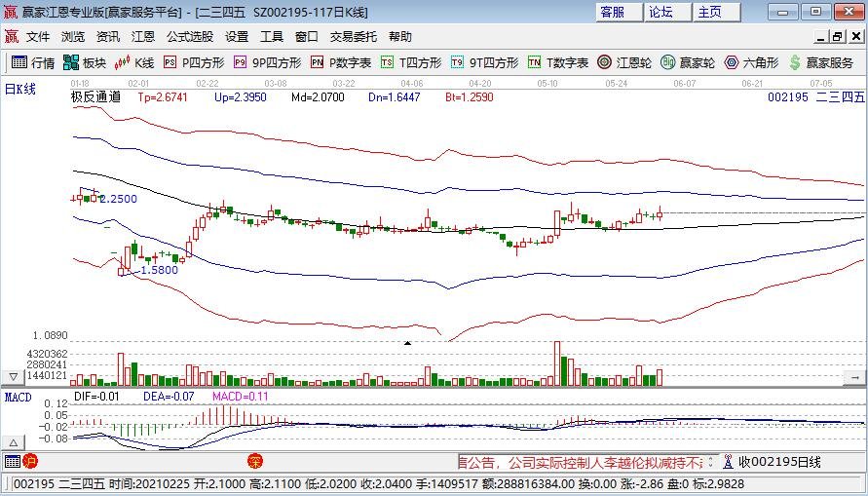868x496 pixels.
Task: Click the 05-10 date on time axis
Action: coord(547,83)
